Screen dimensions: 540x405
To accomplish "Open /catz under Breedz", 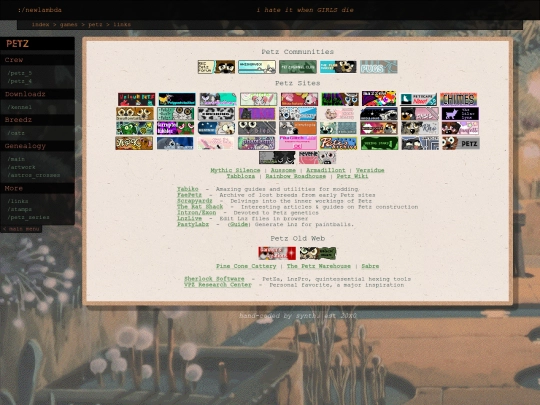I will [16, 133].
